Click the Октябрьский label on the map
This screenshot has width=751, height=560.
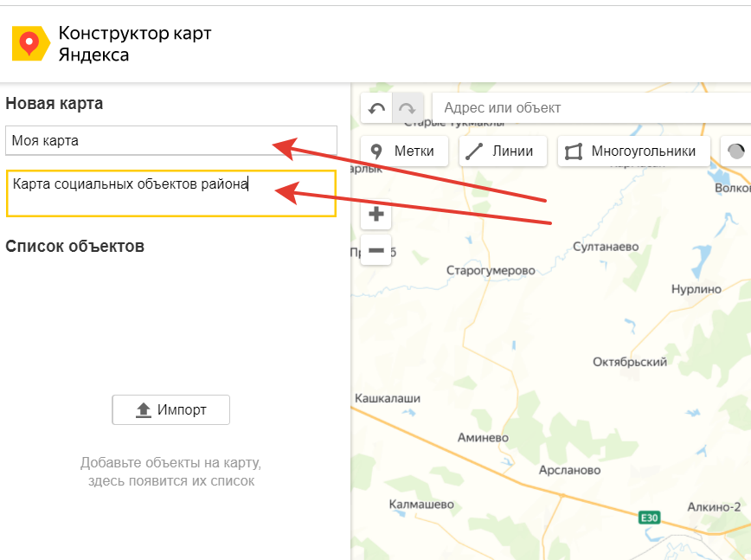[x=629, y=362]
